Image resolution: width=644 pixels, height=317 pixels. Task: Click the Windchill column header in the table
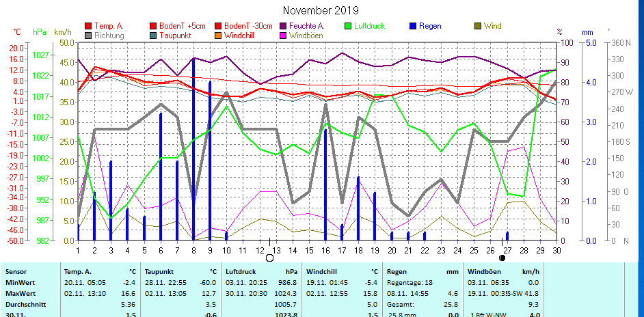point(321,272)
